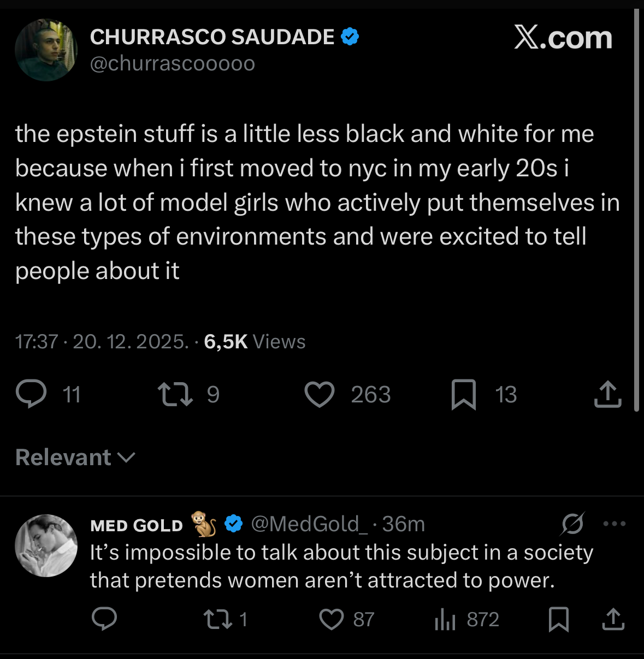644x659 pixels.
Task: Share the main post via share icon
Action: (607, 394)
